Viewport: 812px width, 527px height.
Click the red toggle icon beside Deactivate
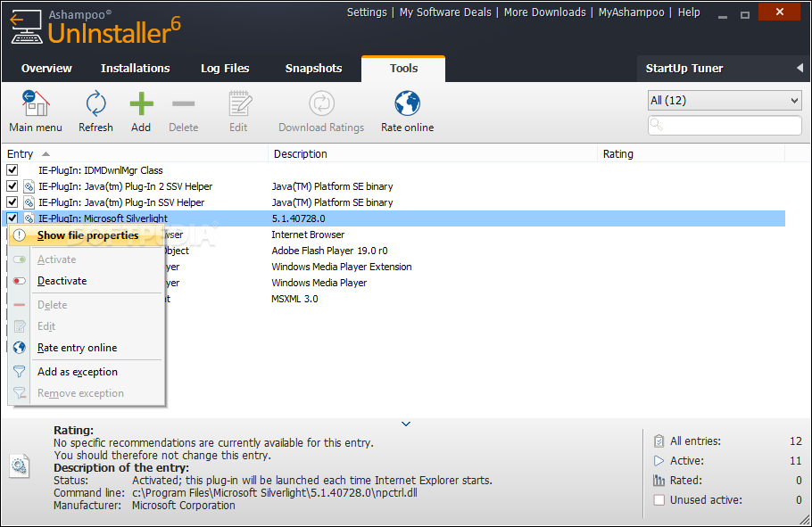coord(19,281)
